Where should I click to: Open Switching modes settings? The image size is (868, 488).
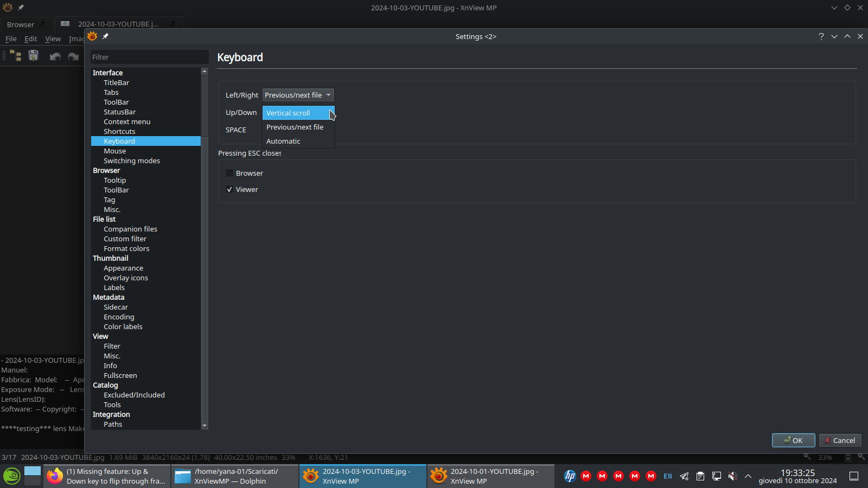[x=132, y=161]
